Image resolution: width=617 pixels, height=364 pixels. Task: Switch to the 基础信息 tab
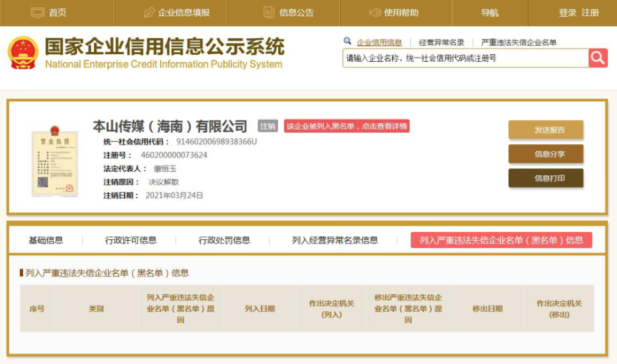point(46,240)
